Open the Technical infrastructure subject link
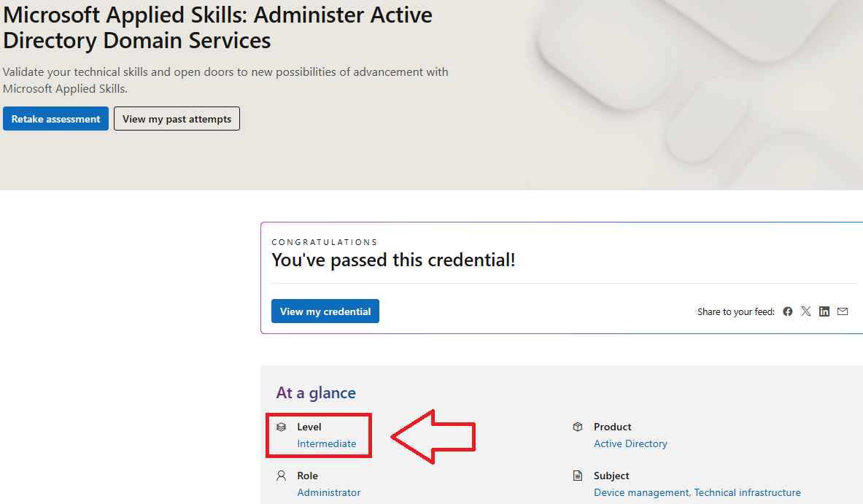The height and width of the screenshot is (504, 863). click(x=748, y=492)
